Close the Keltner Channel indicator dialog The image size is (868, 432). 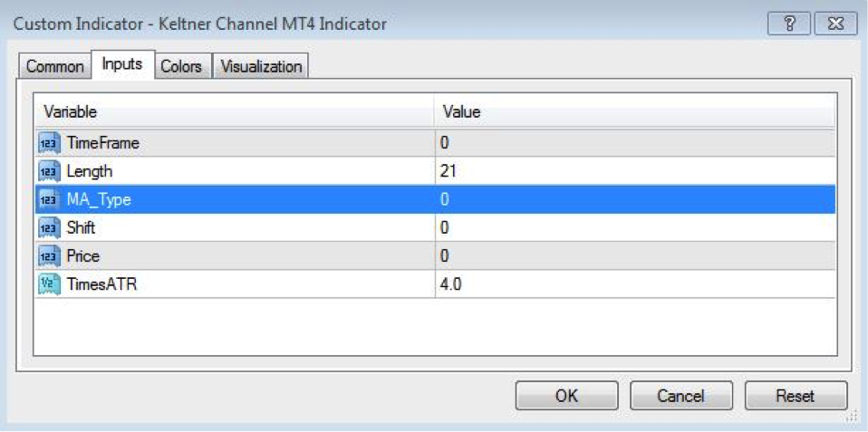pos(834,24)
